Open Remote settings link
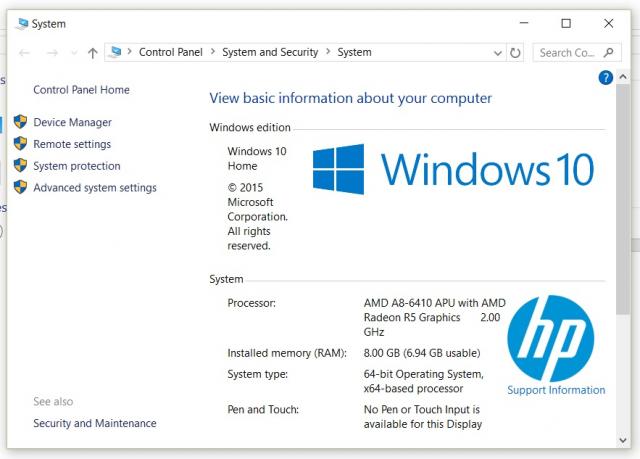 72,144
